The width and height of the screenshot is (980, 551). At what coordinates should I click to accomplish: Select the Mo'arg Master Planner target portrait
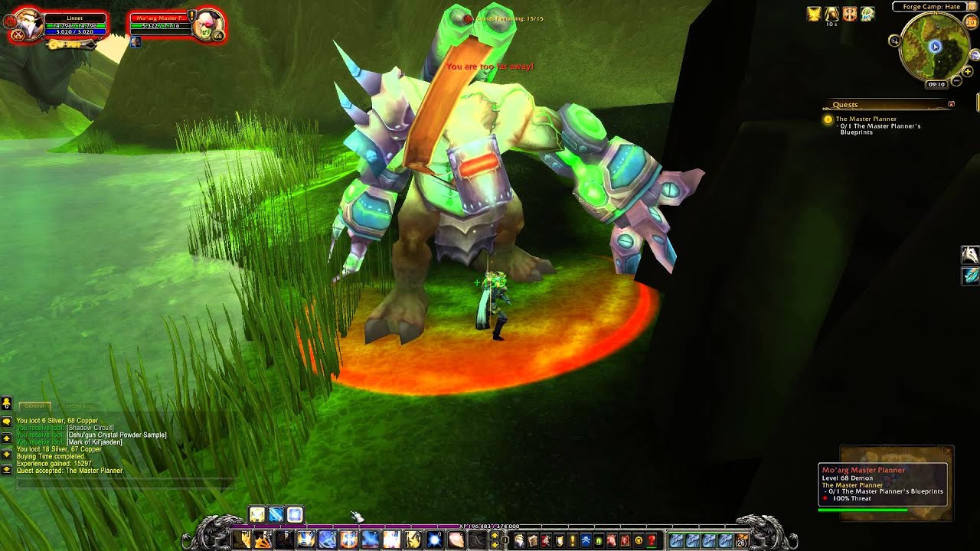coord(207,24)
